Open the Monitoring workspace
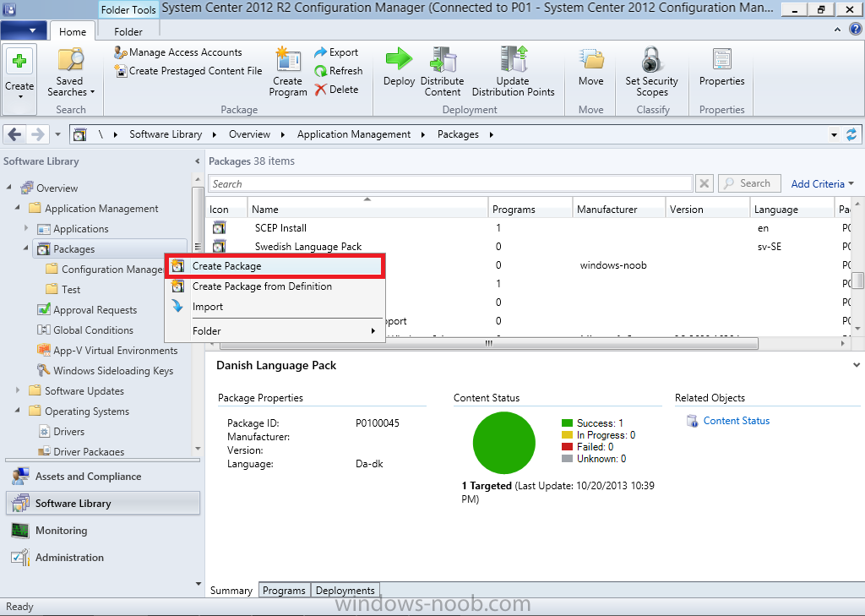Screen dimensions: 865x616 [102, 530]
